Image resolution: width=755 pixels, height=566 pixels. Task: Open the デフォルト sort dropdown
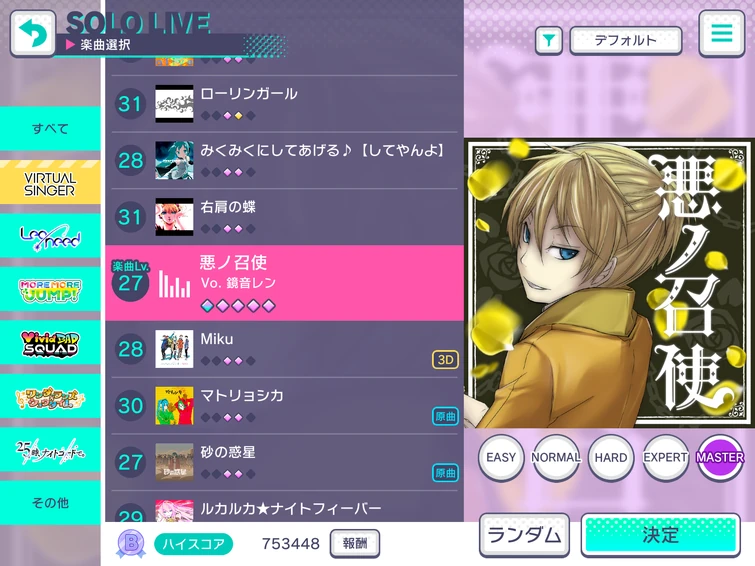(625, 40)
